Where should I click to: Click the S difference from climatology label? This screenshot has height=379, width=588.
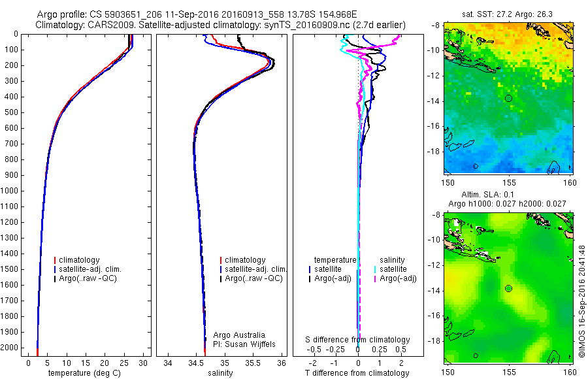pos(357,340)
